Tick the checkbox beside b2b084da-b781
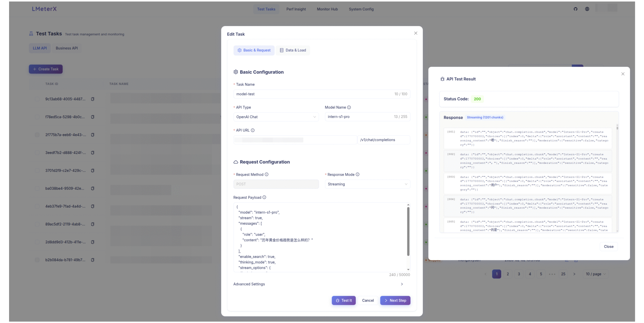644x323 pixels. coord(37,260)
